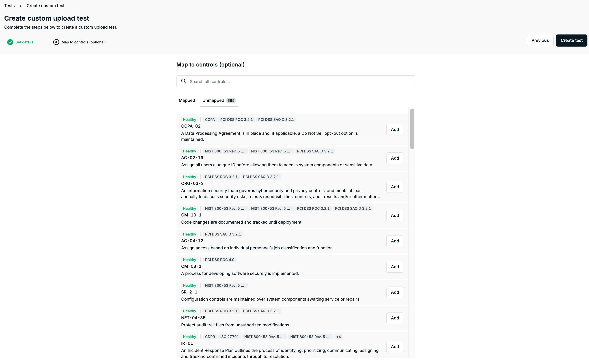
Task: Click the green Set details checkmark icon
Action: tap(10, 42)
